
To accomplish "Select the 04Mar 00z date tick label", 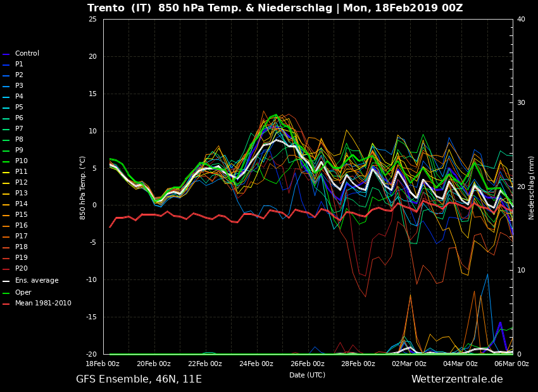I will tap(460, 364).
